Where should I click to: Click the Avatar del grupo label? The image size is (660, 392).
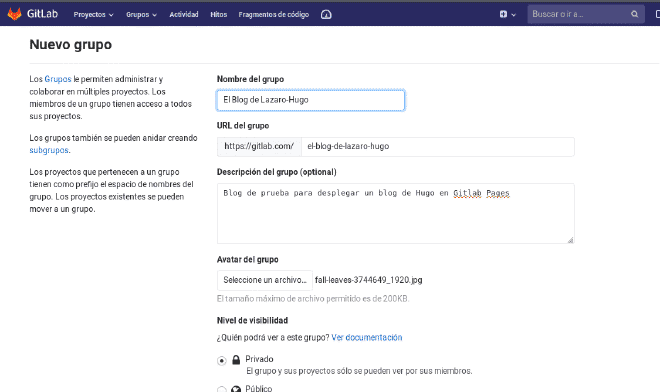point(248,259)
